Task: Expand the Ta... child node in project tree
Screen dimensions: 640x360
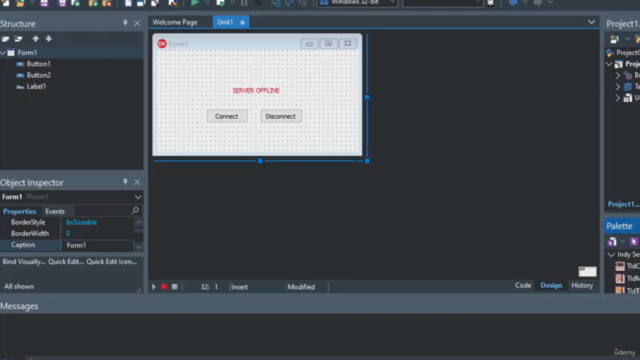Action: (x=618, y=87)
